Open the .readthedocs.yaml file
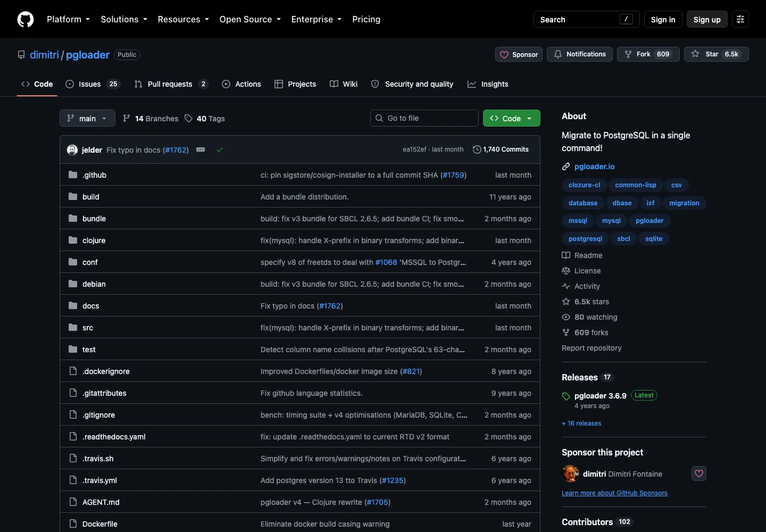The image size is (766, 532). tap(114, 437)
